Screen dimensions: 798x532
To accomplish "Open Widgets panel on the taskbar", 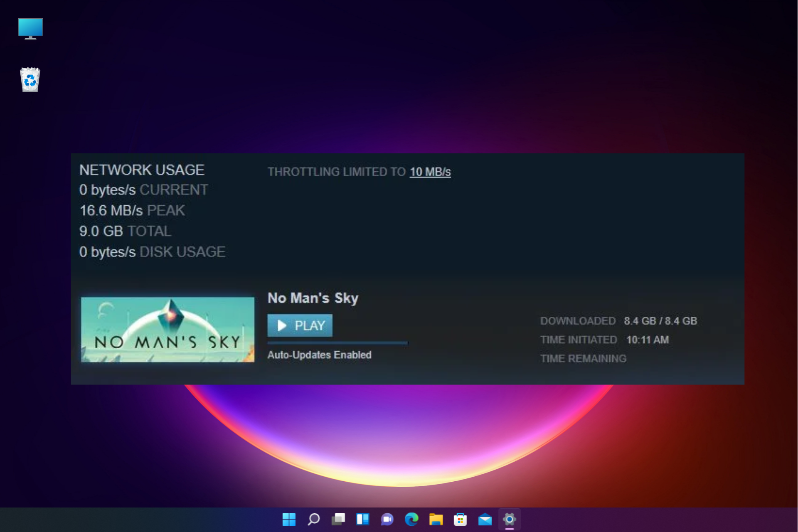I will pyautogui.click(x=362, y=519).
